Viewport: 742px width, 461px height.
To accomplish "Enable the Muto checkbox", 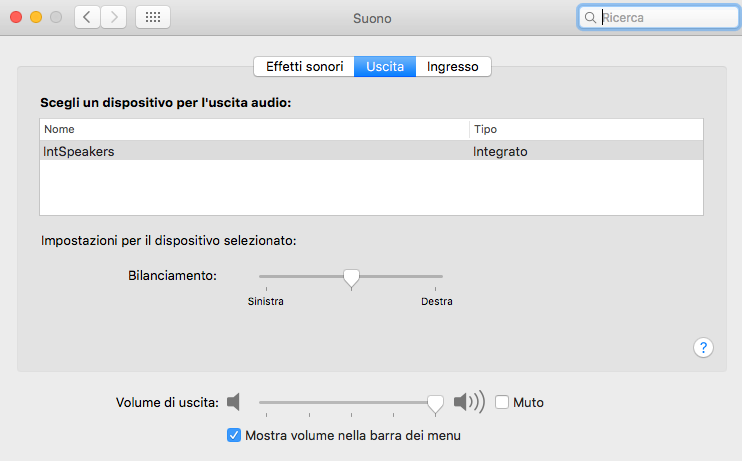I will coord(503,402).
